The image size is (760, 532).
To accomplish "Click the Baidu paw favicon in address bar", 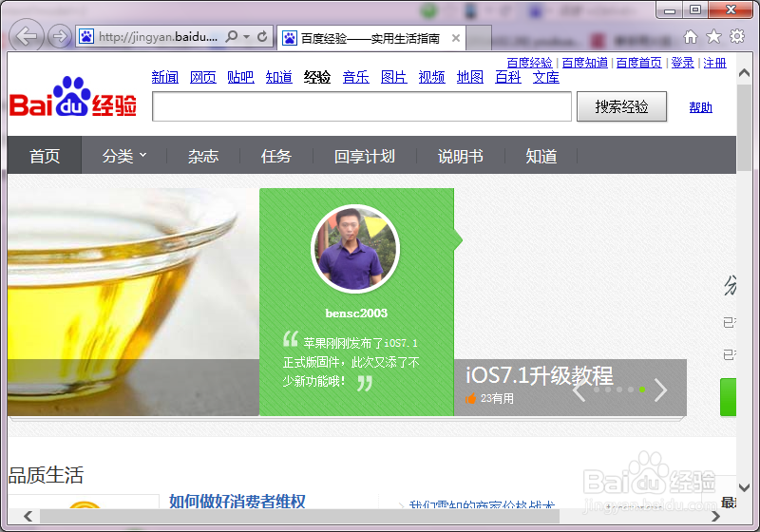I will pos(86,36).
